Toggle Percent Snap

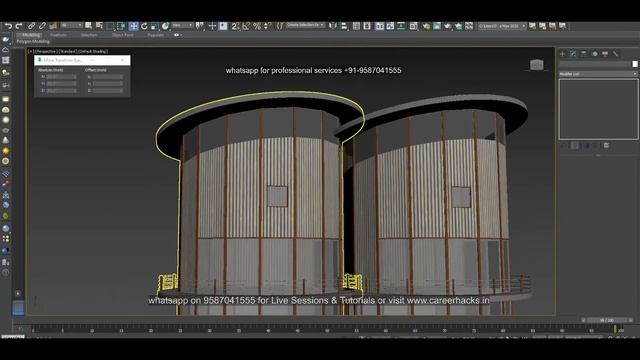point(257,26)
